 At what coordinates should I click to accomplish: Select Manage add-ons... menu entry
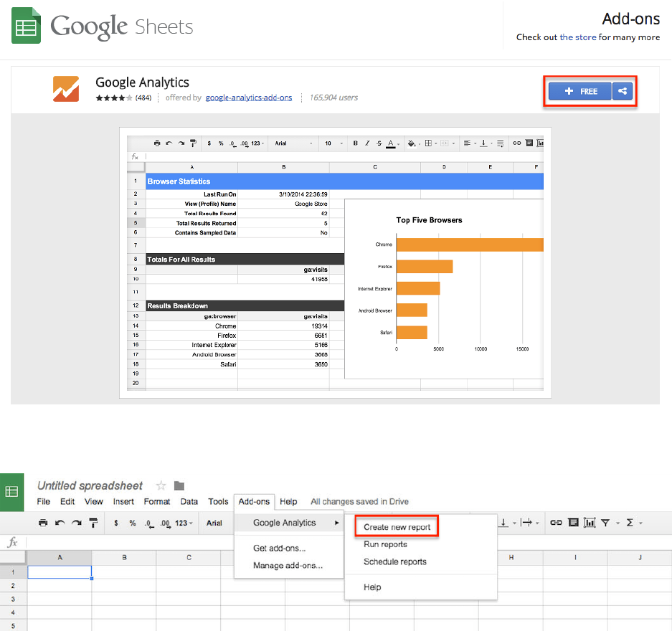click(x=288, y=566)
